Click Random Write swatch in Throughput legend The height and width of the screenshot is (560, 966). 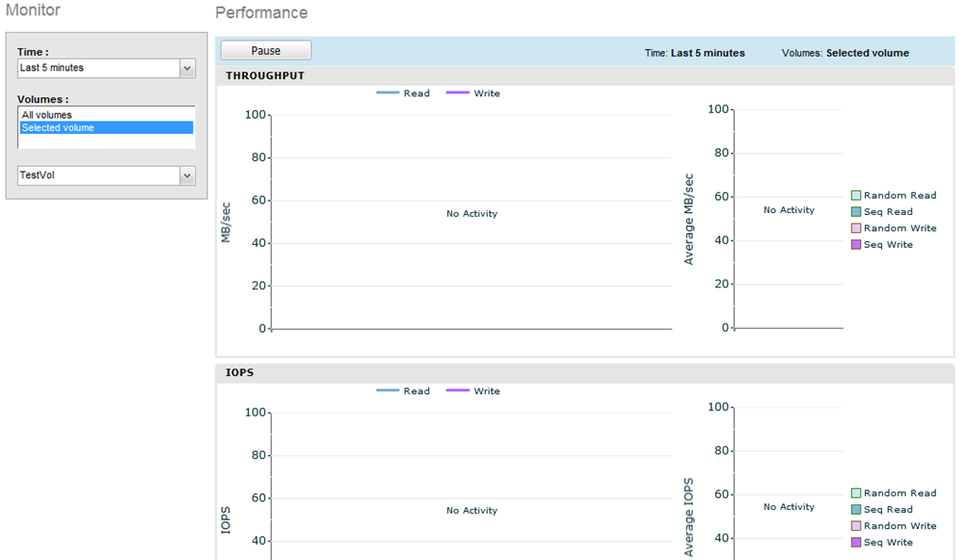coord(856,228)
